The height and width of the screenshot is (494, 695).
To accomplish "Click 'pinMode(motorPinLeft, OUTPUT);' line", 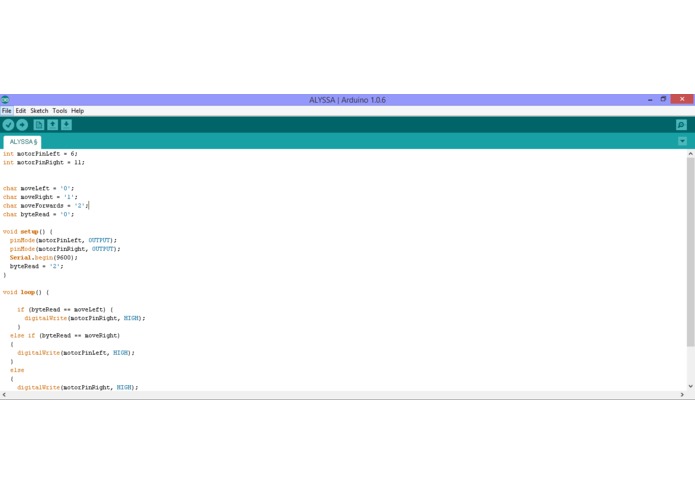I will point(63,240).
